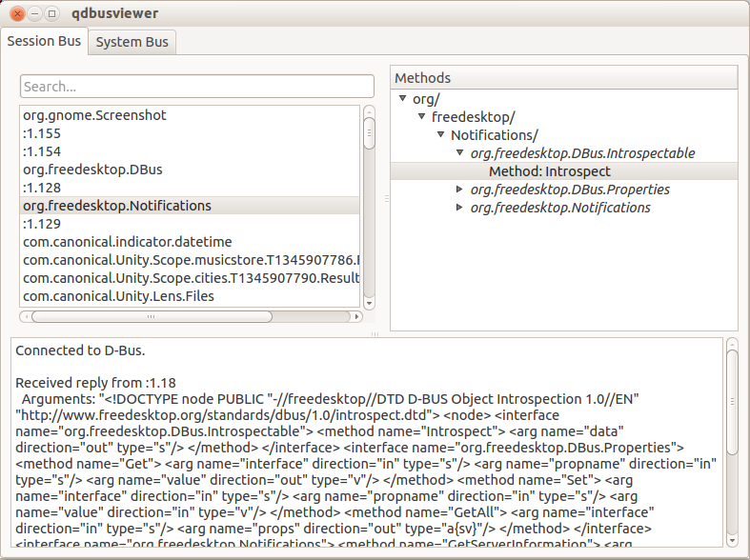The width and height of the screenshot is (750, 560).
Task: Click service list horizontal scrollbar right arrow
Action: [x=356, y=316]
